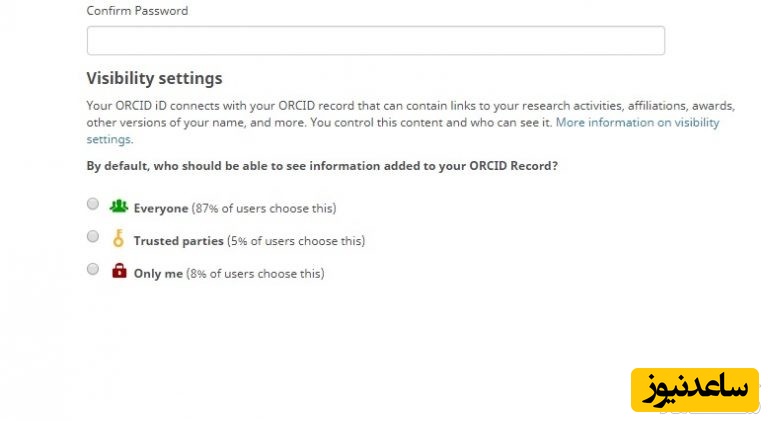
Task: Focus the Confirm Password input field
Action: click(x=375, y=41)
